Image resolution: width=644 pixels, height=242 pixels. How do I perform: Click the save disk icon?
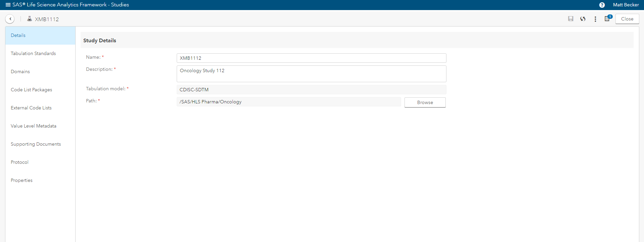coord(570,19)
